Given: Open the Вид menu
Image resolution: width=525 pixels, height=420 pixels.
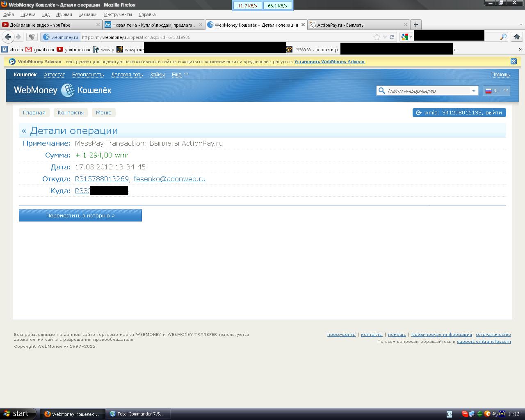Looking at the screenshot, I should (46, 14).
